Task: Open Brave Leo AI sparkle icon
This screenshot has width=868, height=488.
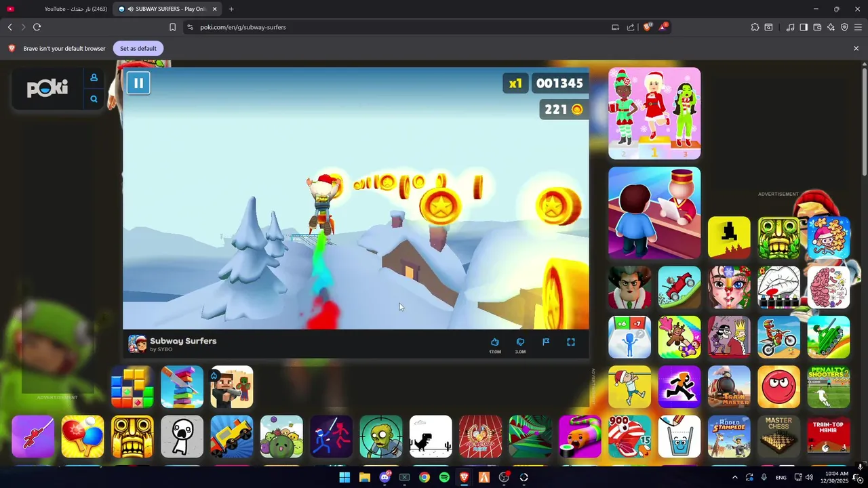Action: [x=831, y=27]
